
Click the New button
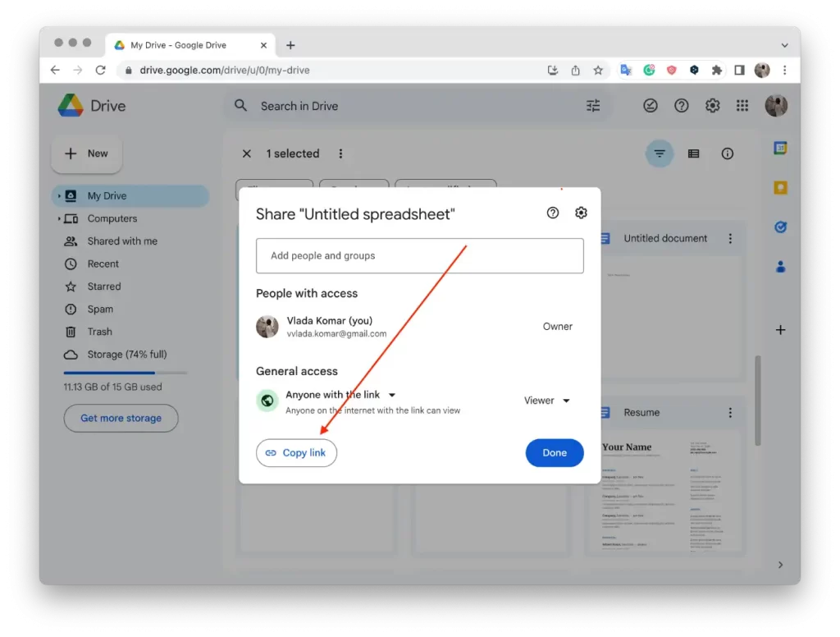click(x=86, y=154)
